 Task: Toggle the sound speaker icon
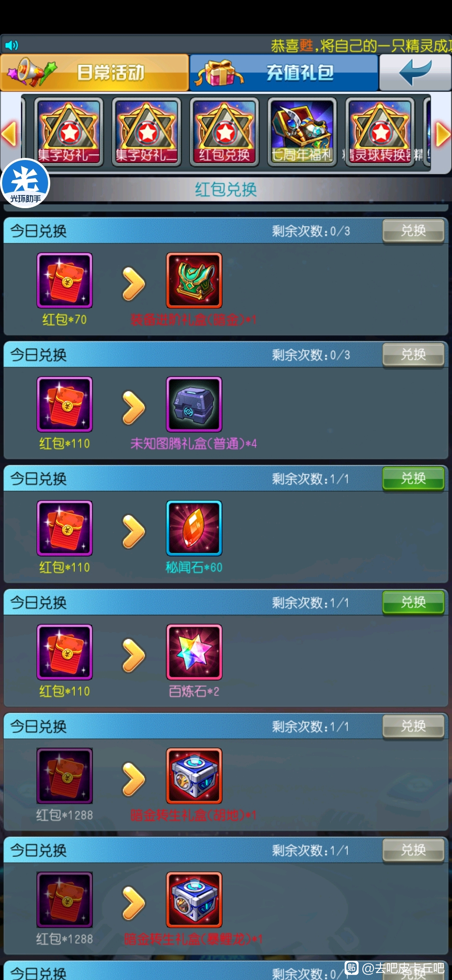pyautogui.click(x=12, y=45)
